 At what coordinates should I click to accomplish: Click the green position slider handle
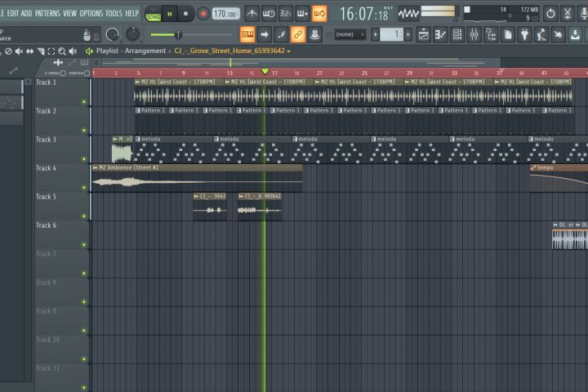point(178,35)
